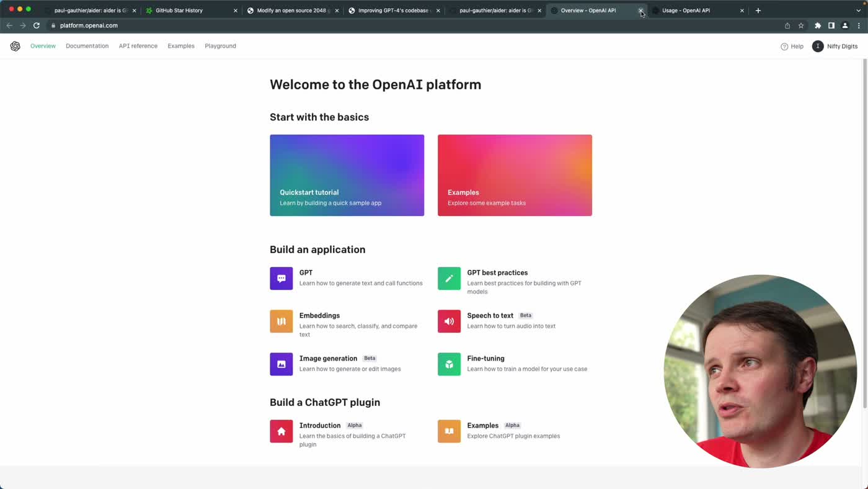Close the GitHub Star History tab
The height and width of the screenshot is (489, 868).
(x=236, y=11)
